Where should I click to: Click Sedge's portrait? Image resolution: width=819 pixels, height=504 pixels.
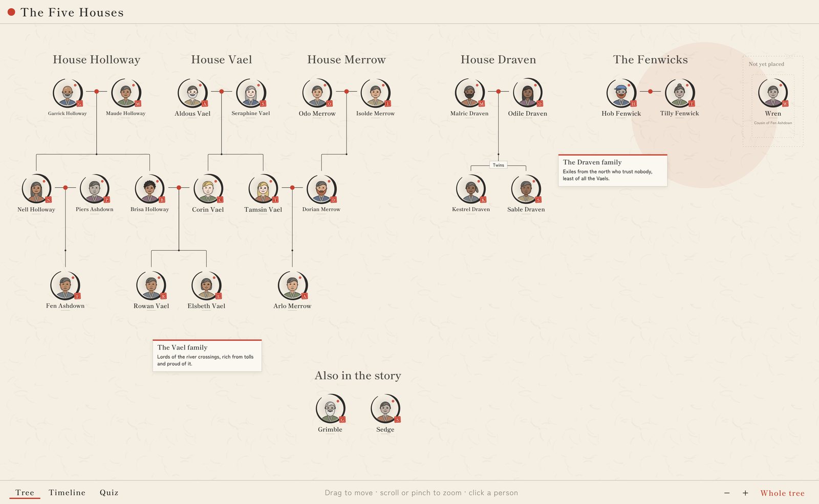(x=385, y=408)
